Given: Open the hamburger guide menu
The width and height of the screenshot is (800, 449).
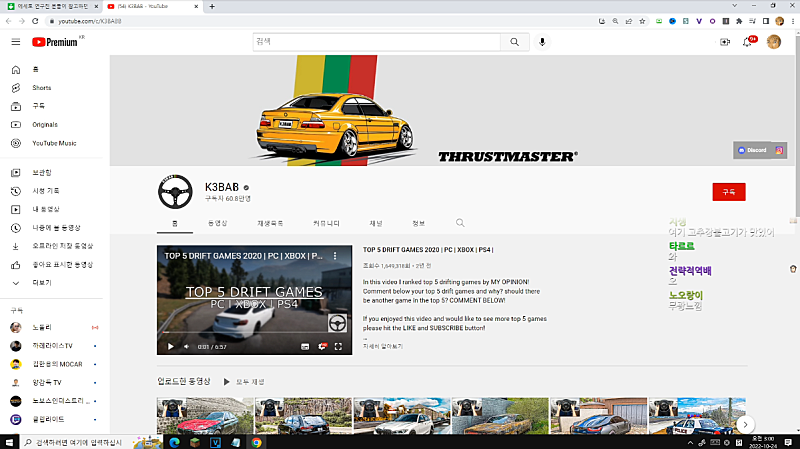Looking at the screenshot, I should coord(15,42).
